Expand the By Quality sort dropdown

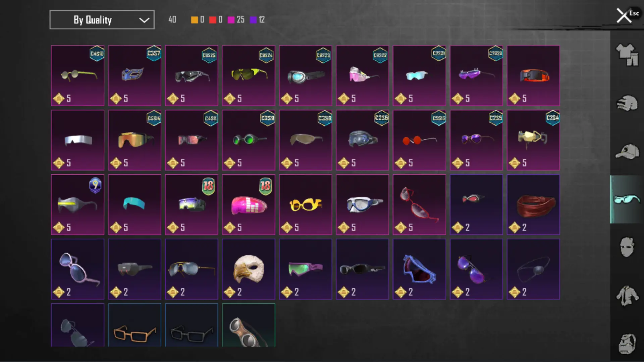click(102, 20)
